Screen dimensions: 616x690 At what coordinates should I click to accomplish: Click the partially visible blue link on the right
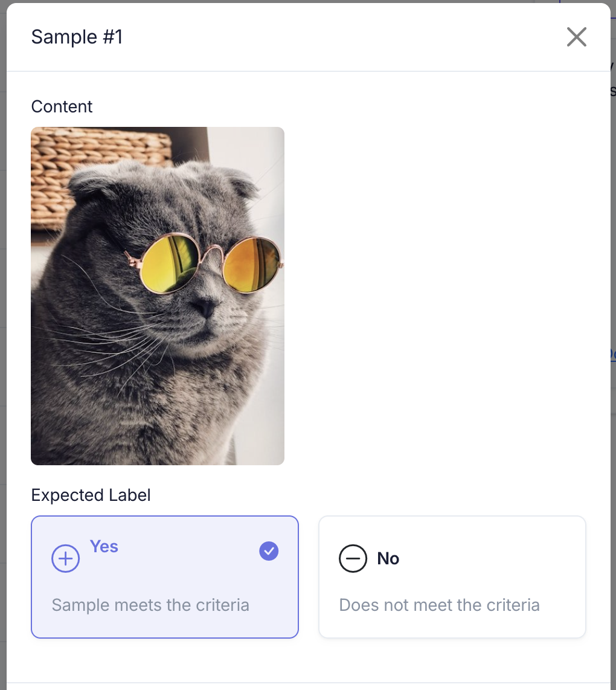click(x=612, y=354)
